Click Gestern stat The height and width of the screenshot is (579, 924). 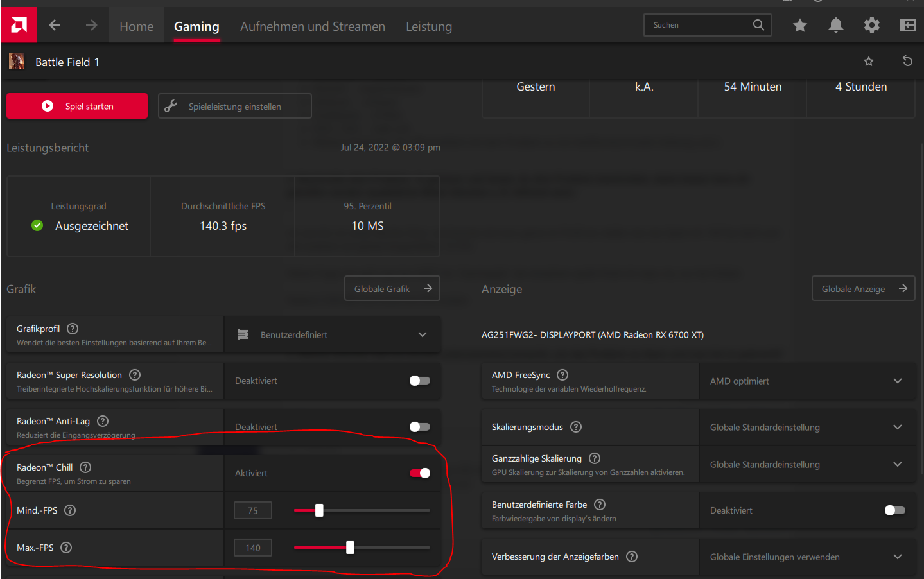(x=536, y=86)
